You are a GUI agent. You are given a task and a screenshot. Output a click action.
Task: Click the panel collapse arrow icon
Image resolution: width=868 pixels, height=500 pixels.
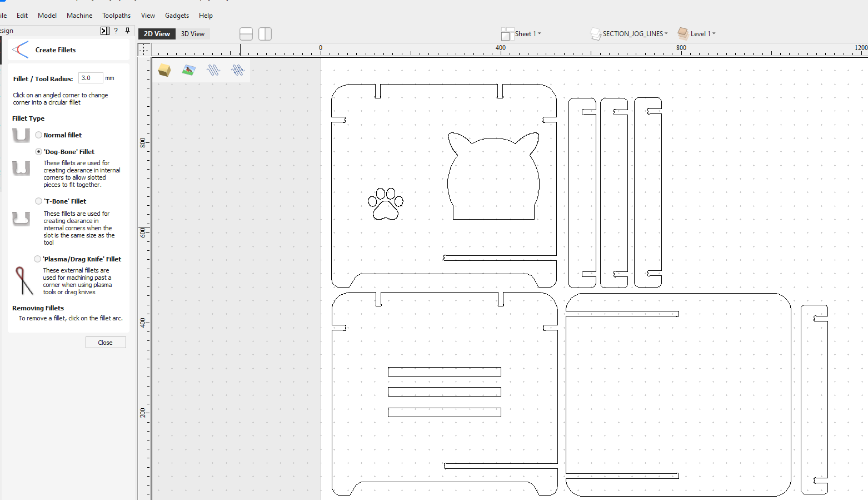point(104,31)
